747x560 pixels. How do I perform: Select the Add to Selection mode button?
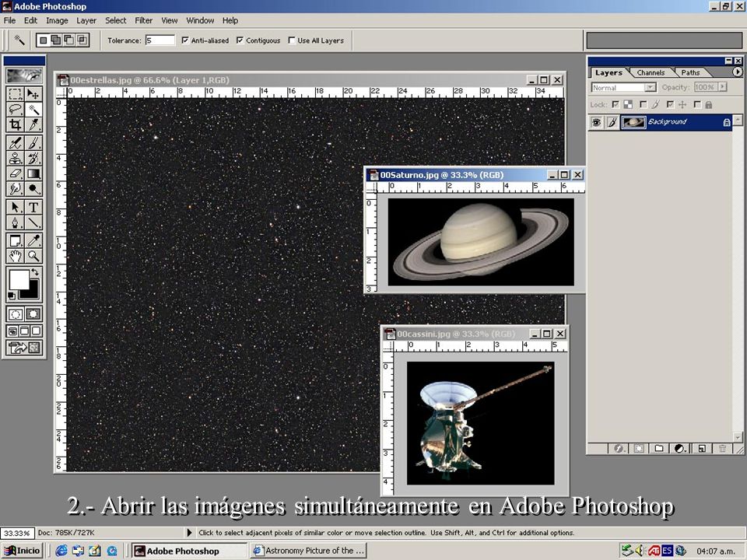tap(56, 40)
